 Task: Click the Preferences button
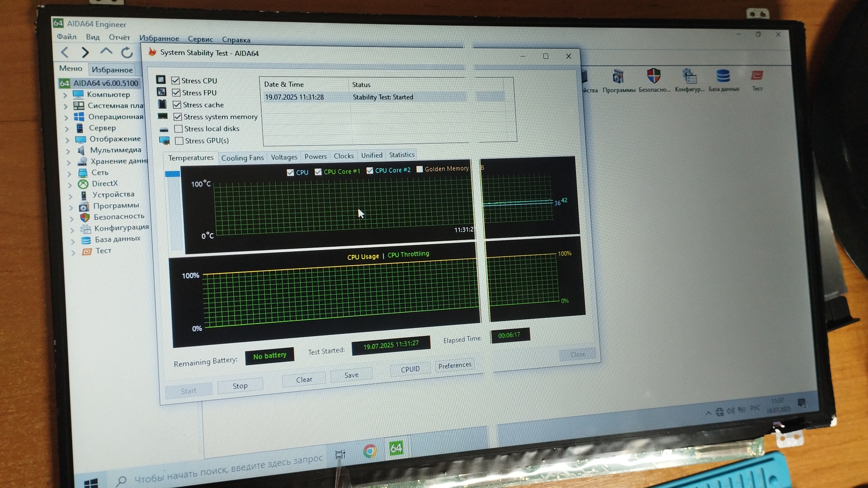(x=454, y=365)
